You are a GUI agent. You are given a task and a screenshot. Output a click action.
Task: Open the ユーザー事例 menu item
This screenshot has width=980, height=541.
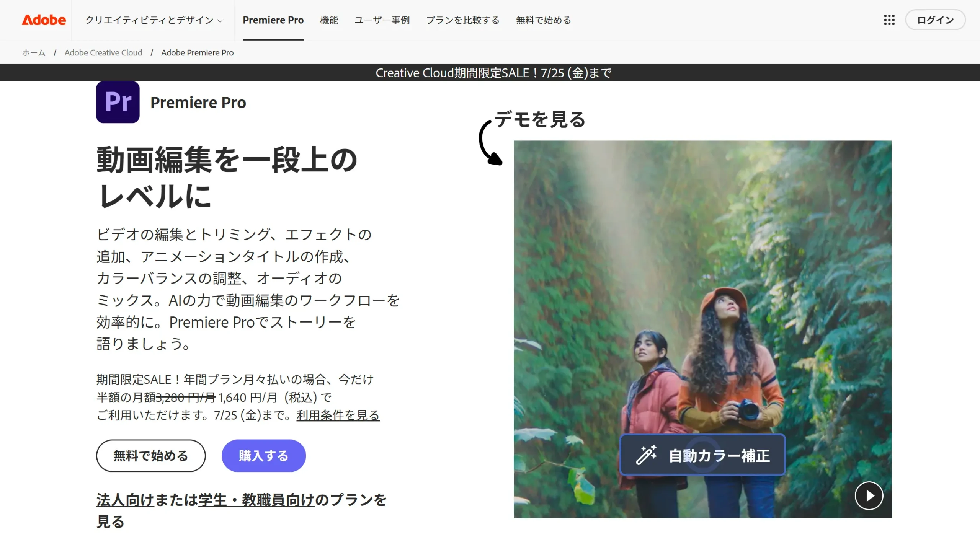(x=382, y=20)
